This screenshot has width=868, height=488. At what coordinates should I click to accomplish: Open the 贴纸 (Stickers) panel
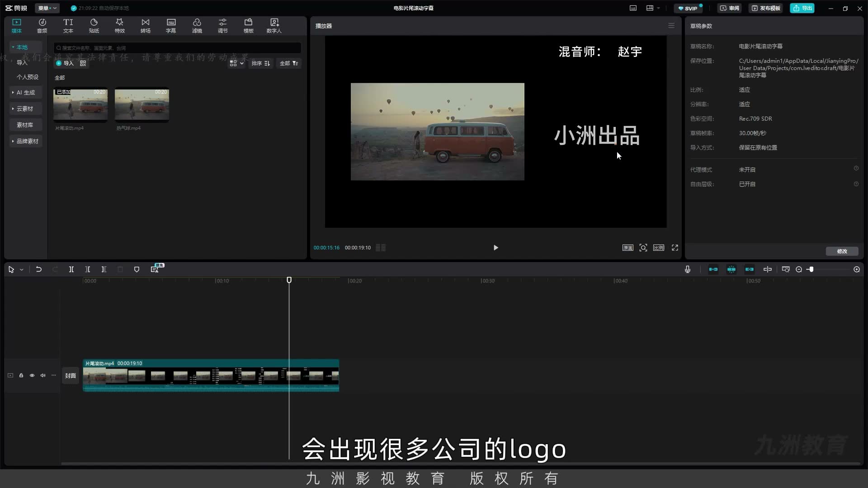coord(94,26)
